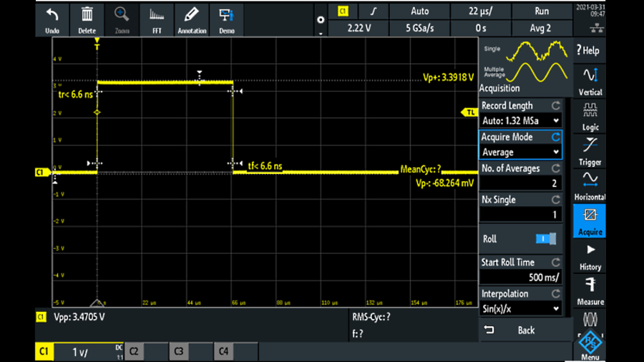
Task: Click the No. of Averages field
Action: [520, 184]
